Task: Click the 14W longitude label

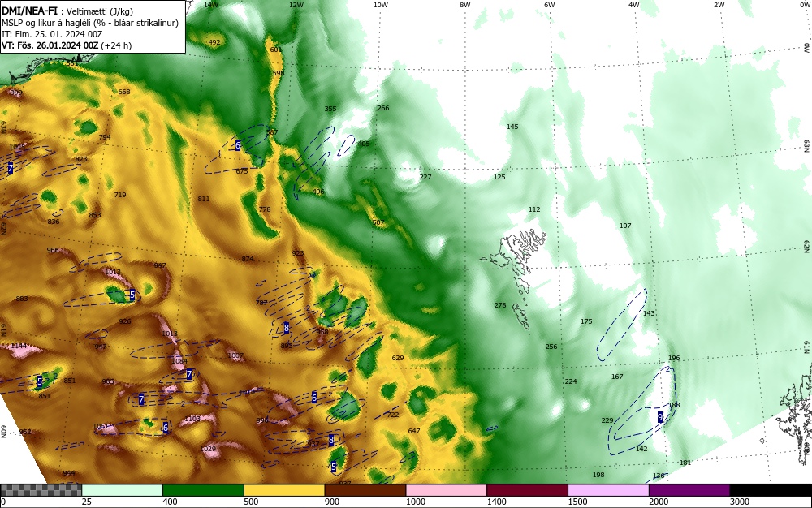Action: tap(211, 5)
